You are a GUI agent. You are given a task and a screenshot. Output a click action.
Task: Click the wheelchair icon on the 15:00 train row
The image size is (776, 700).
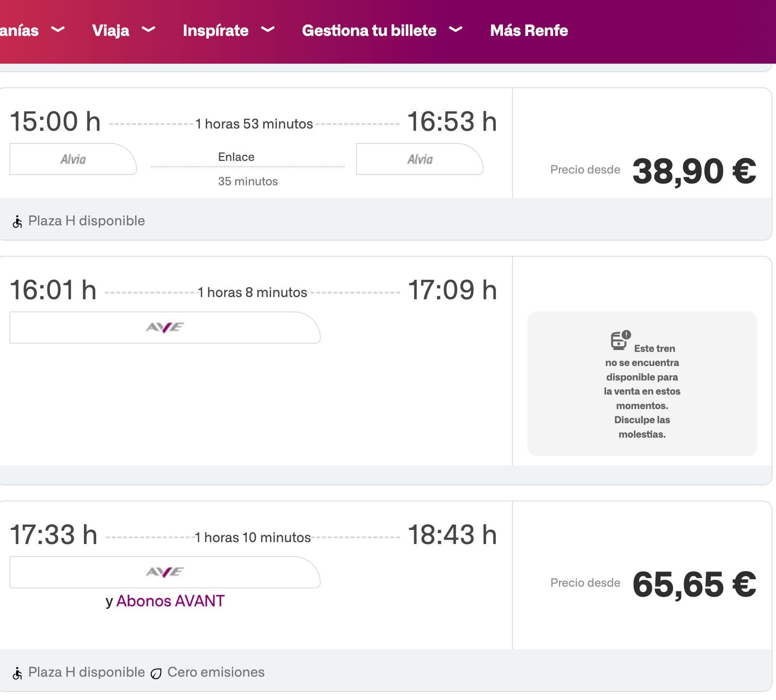point(17,222)
